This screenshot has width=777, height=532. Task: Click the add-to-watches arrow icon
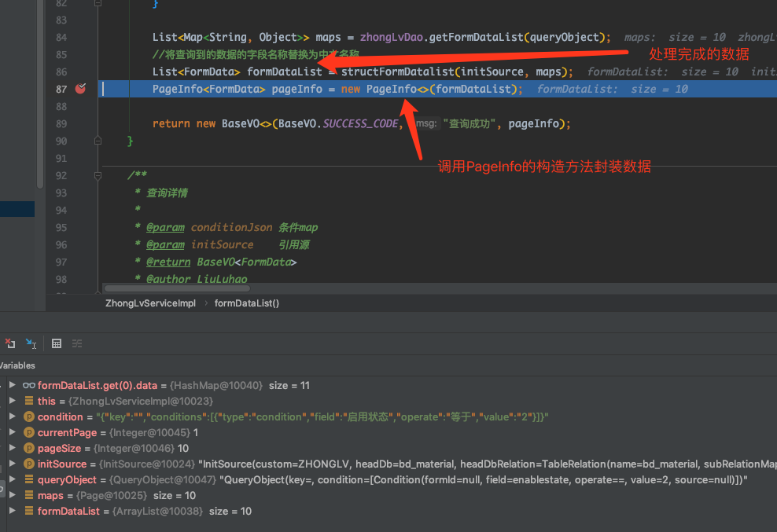pos(31,343)
